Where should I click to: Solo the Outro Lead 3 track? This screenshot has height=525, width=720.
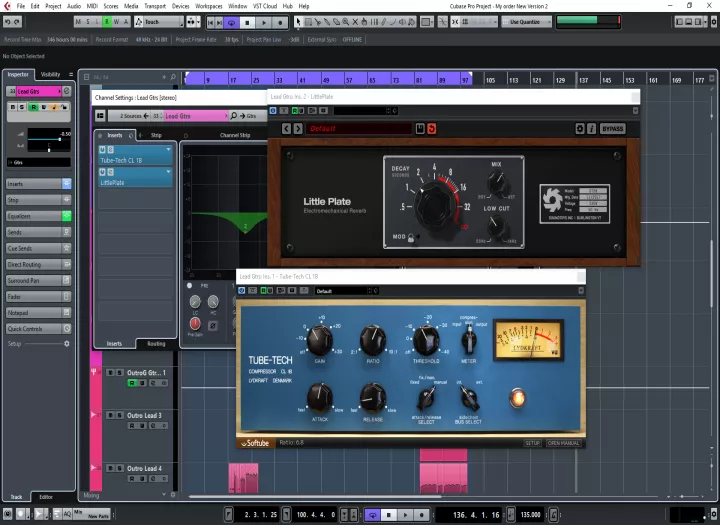pos(119,415)
